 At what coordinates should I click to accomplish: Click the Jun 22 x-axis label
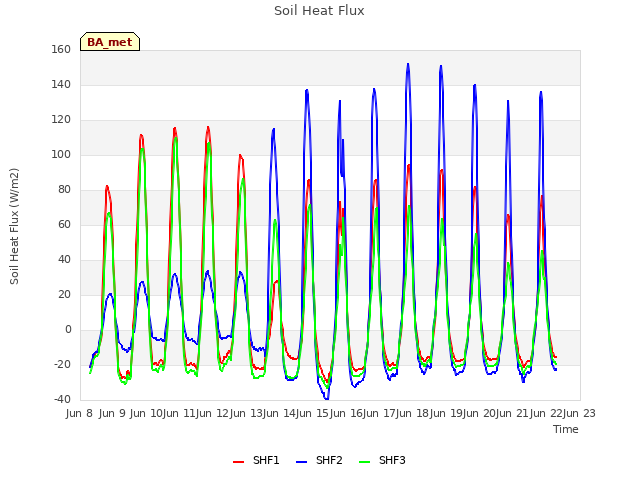click(x=546, y=413)
